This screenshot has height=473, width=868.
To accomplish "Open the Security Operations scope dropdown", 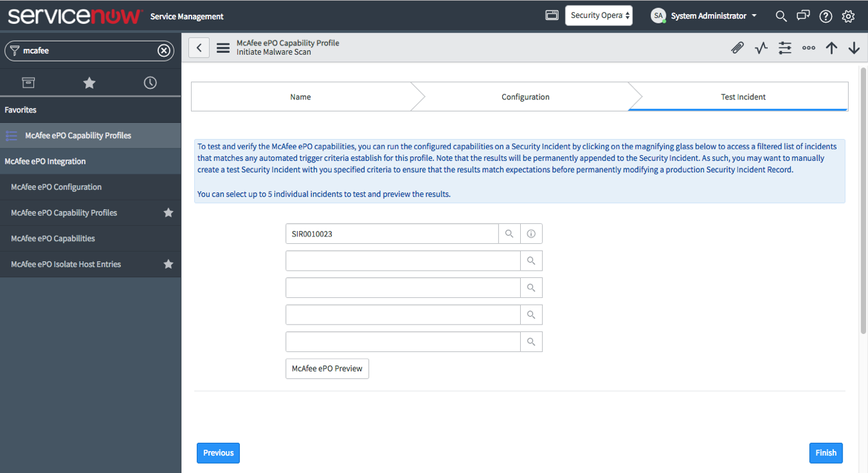I will tap(599, 15).
